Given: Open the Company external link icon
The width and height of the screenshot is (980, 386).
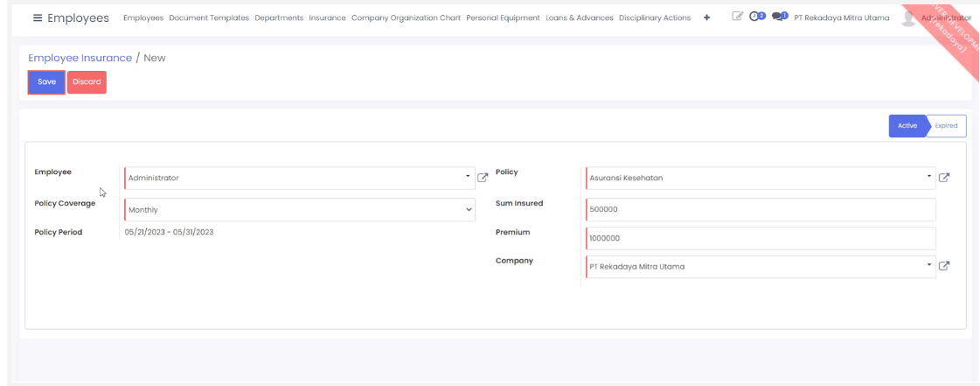Looking at the screenshot, I should click(944, 266).
